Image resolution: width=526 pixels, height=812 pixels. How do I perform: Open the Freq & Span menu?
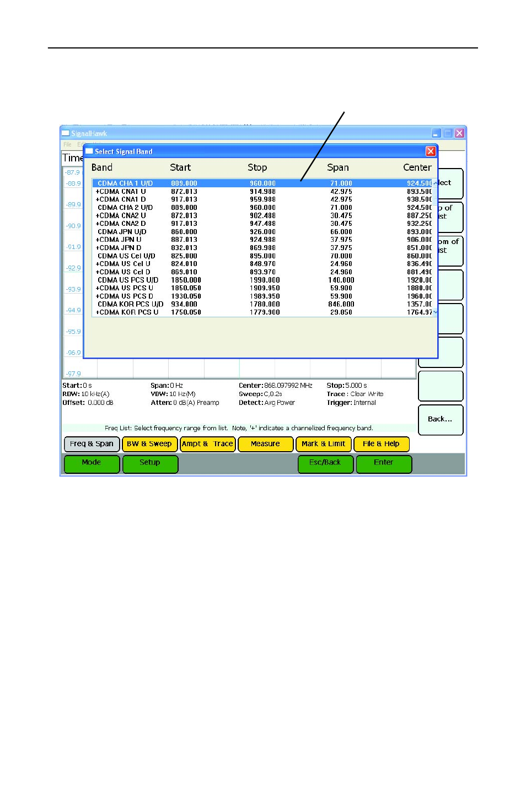(92, 444)
